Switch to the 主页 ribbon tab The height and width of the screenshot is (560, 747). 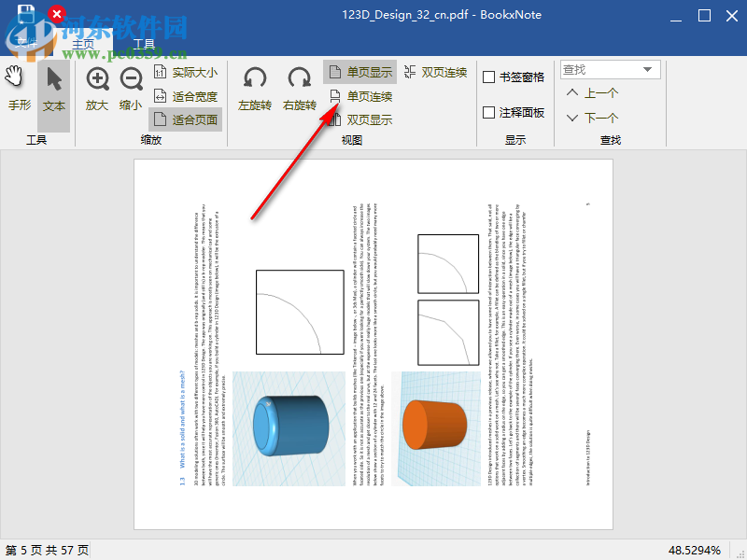[83, 42]
